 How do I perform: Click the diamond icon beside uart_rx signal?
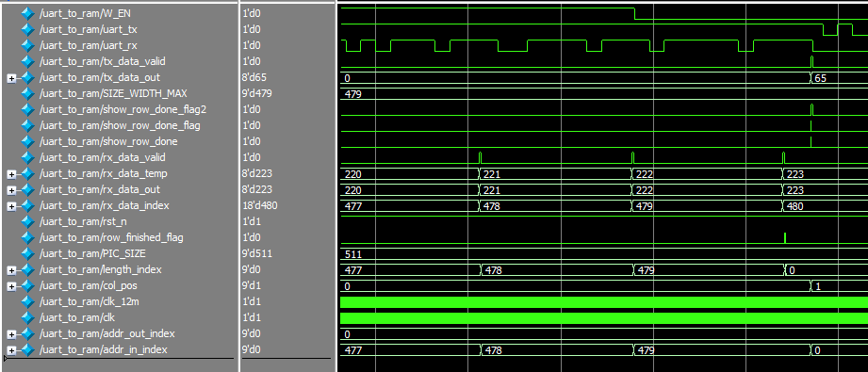27,45
